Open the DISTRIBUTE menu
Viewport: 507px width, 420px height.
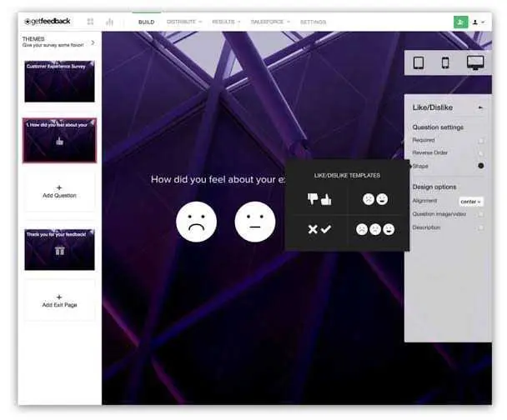point(184,22)
